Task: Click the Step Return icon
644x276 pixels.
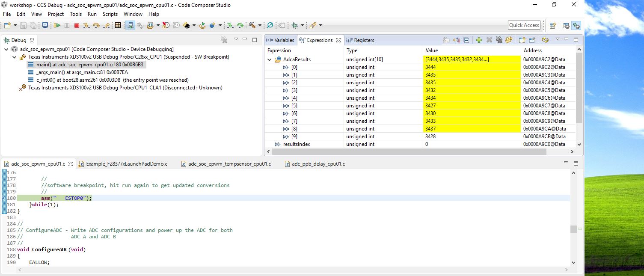Action: click(x=107, y=26)
